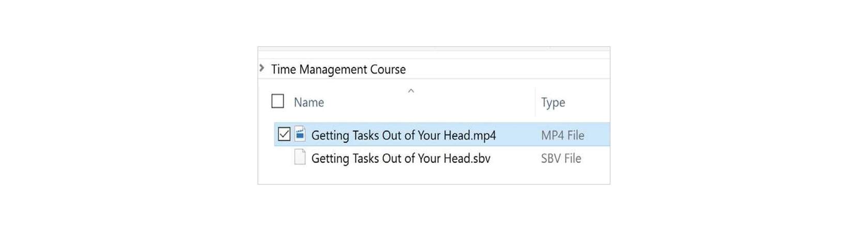Click the divider between Name and Type columns

[535, 102]
